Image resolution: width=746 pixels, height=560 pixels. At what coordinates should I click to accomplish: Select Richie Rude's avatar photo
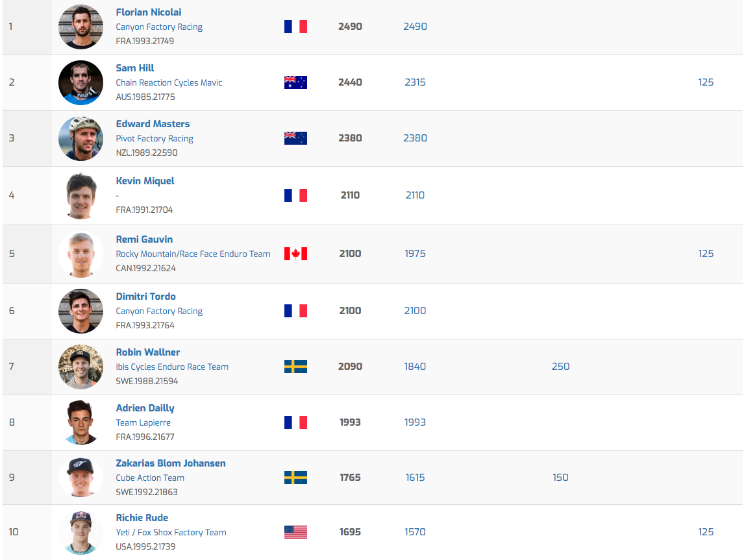click(81, 532)
